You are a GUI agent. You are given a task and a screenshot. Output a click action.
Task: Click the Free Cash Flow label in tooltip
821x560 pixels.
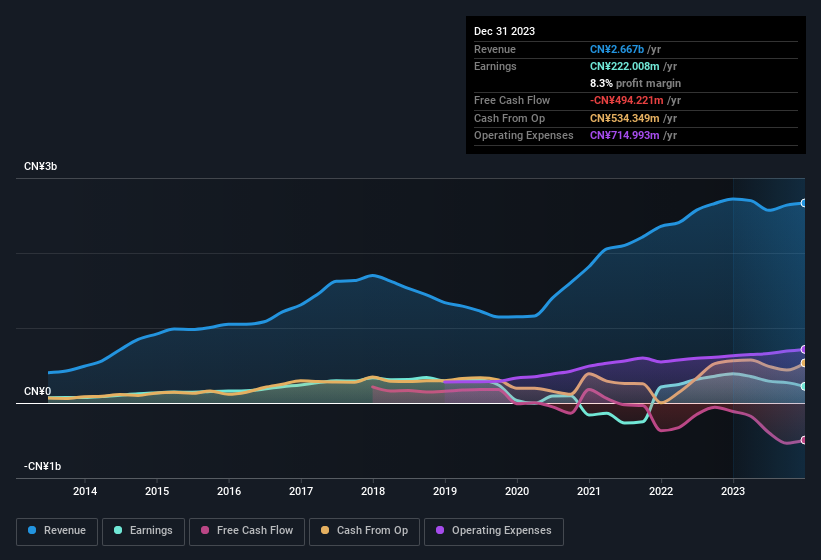click(512, 100)
